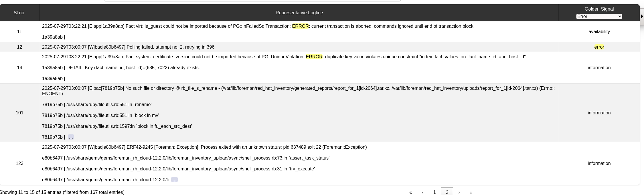The image size is (644, 195).
Task: Click the Golden Signal header label
Action: [599, 9]
